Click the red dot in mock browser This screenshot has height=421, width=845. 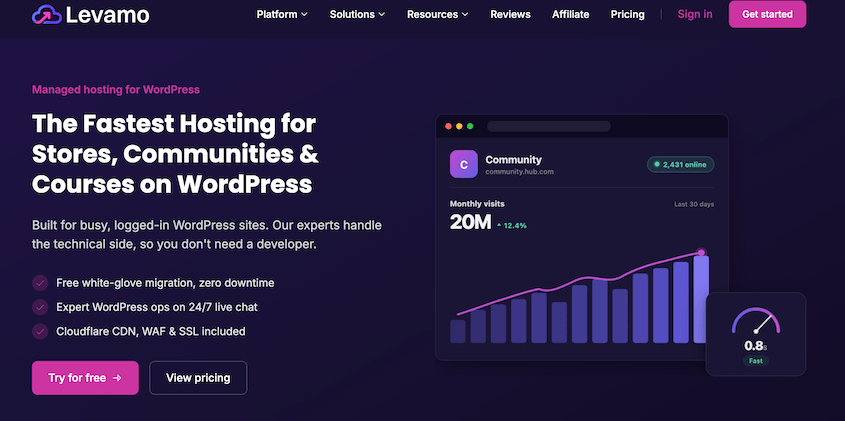click(448, 126)
